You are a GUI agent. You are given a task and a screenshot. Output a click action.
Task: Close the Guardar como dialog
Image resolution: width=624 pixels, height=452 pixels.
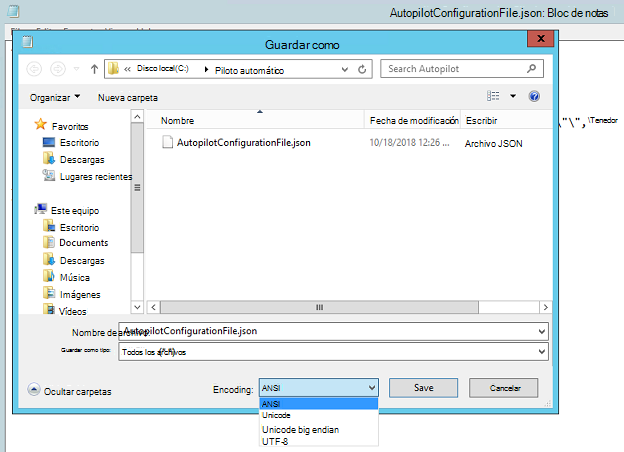coord(541,39)
